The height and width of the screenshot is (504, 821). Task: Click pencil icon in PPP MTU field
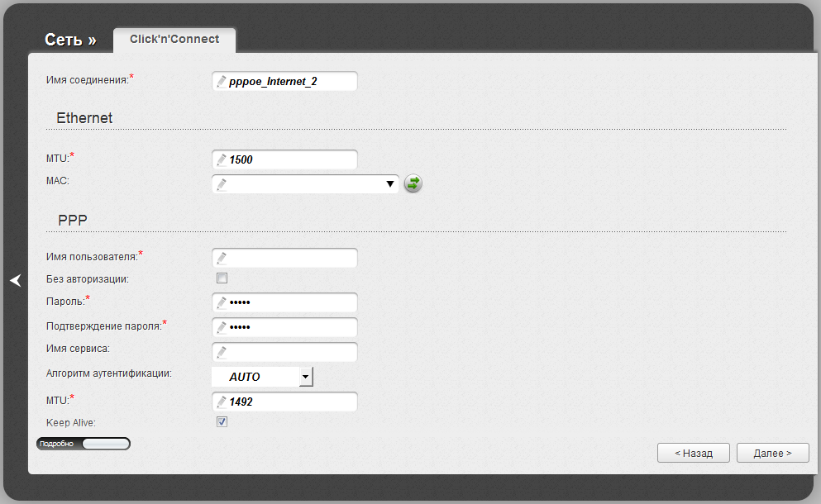tap(221, 402)
